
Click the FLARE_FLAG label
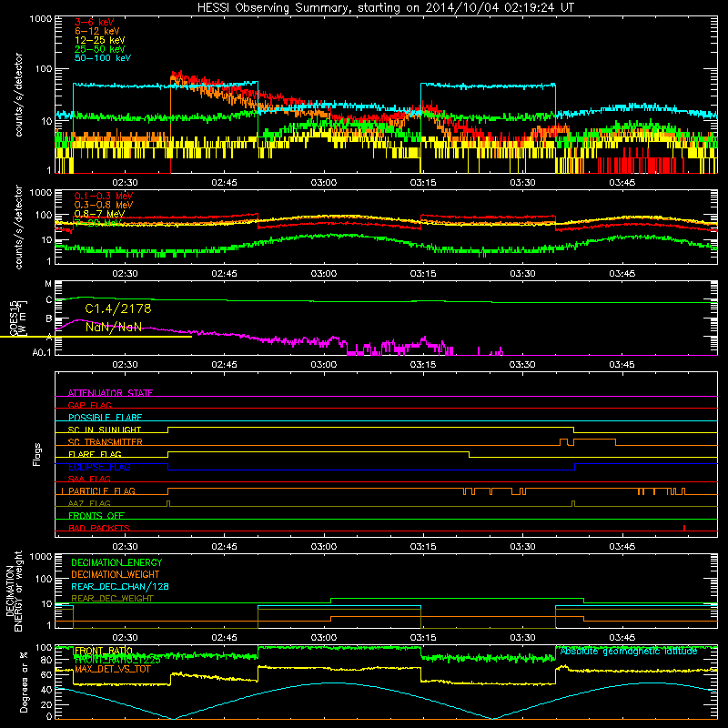coord(95,454)
